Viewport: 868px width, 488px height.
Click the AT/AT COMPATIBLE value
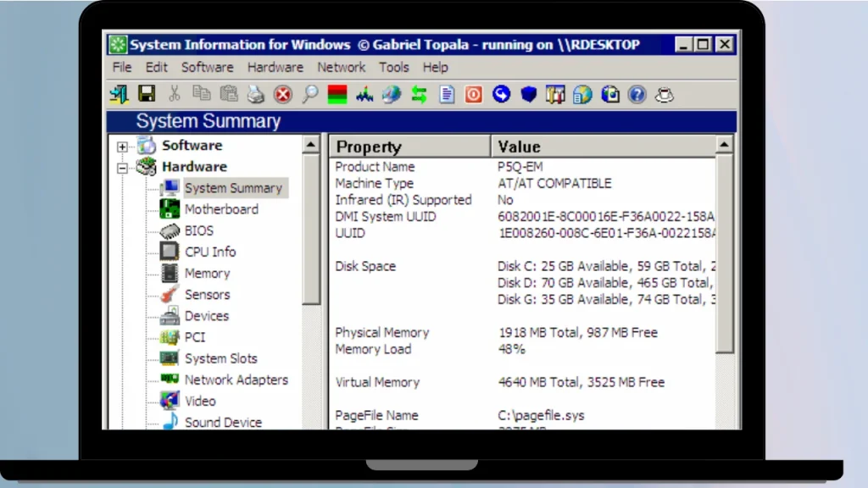(x=554, y=183)
